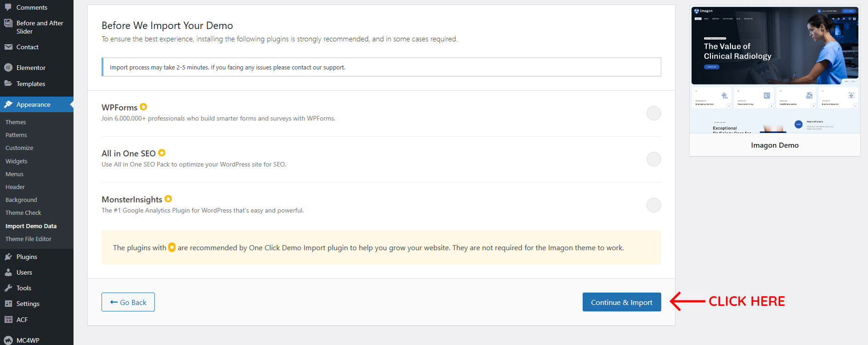This screenshot has width=868, height=345.
Task: Enable the WPForms plugin toggle
Action: [x=653, y=113]
